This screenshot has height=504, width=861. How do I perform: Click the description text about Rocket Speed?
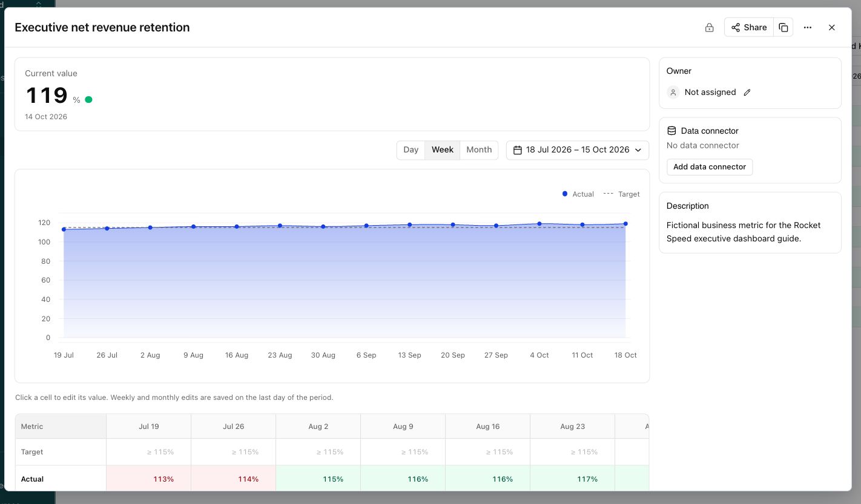pyautogui.click(x=744, y=232)
